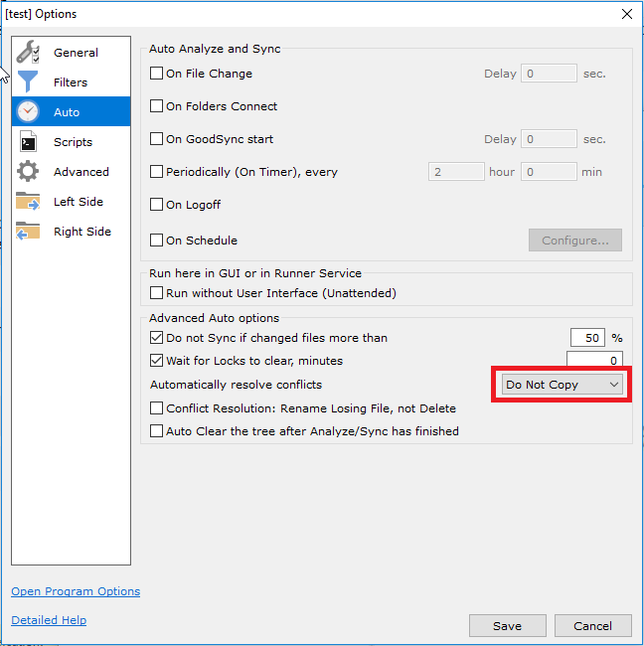Toggle the On Schedule checkbox

pos(156,241)
